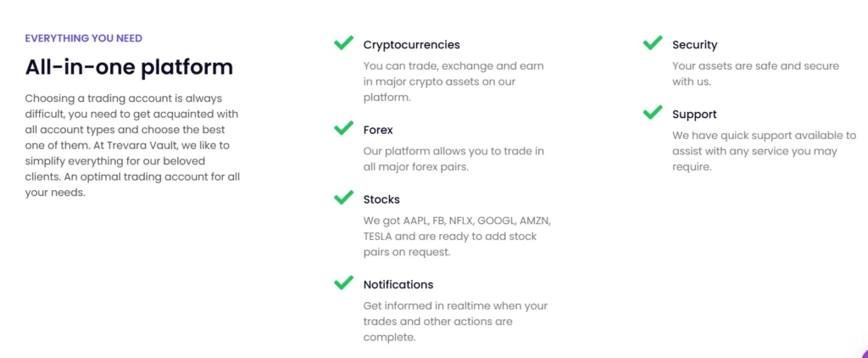Click the green checkmark beside Security
Viewport: 868px width, 358px height.
pyautogui.click(x=652, y=43)
